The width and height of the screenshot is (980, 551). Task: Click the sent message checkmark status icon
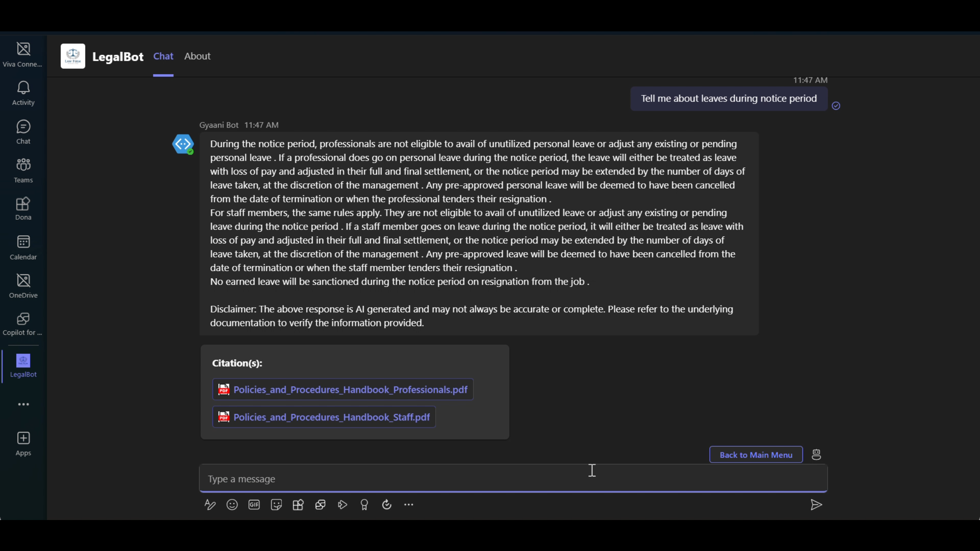point(836,106)
